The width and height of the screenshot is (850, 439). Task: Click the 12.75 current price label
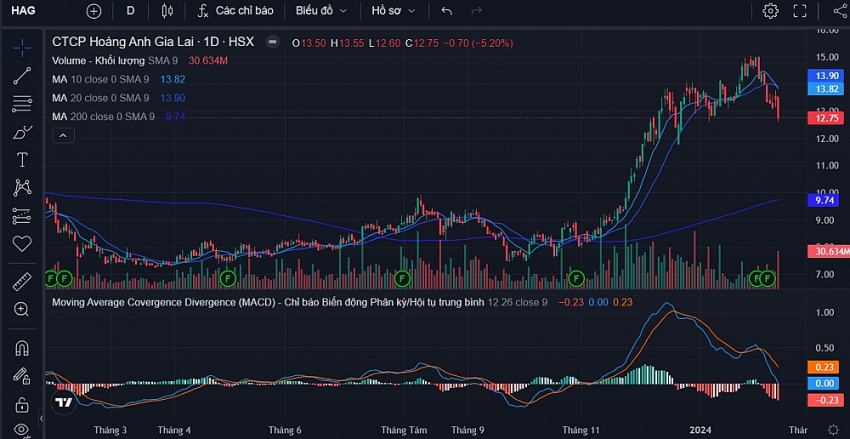tap(825, 118)
